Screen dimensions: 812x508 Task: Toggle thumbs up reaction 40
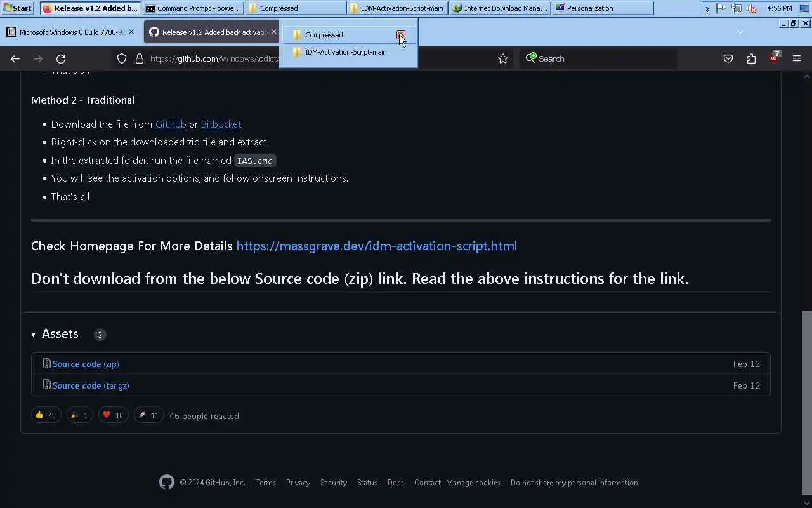pyautogui.click(x=46, y=415)
